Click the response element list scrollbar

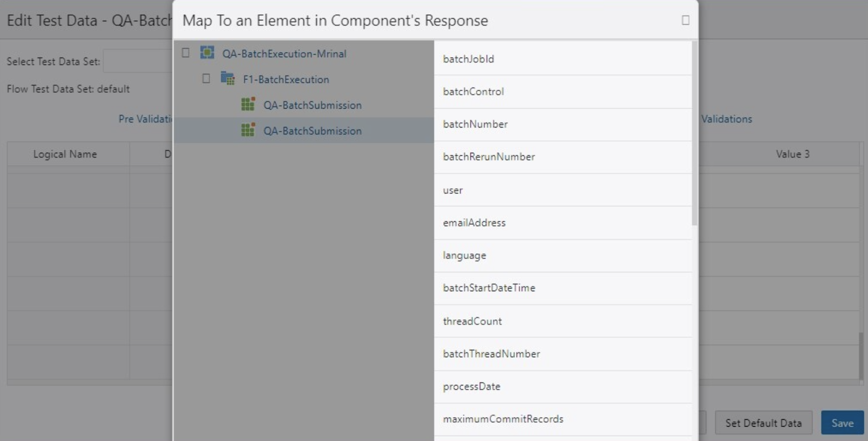pos(694,134)
